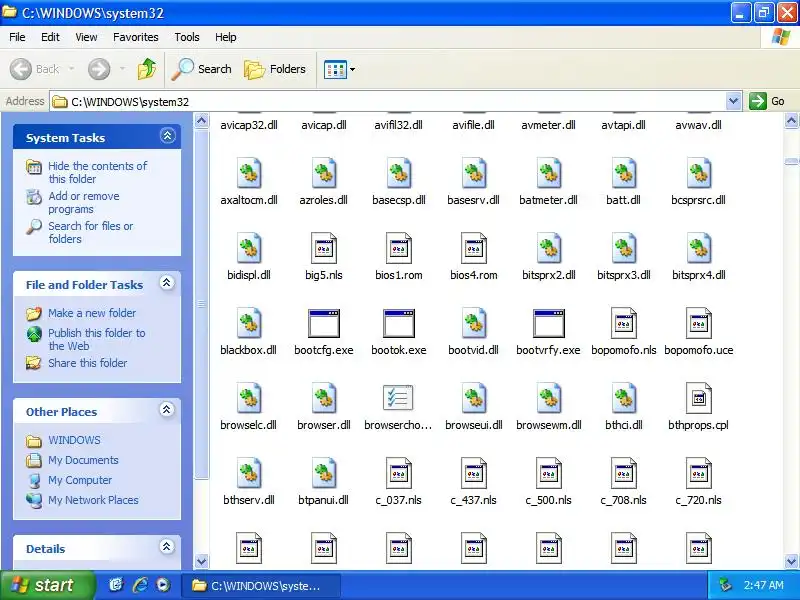This screenshot has height=600, width=800.
Task: Open the View menu
Action: [x=86, y=37]
